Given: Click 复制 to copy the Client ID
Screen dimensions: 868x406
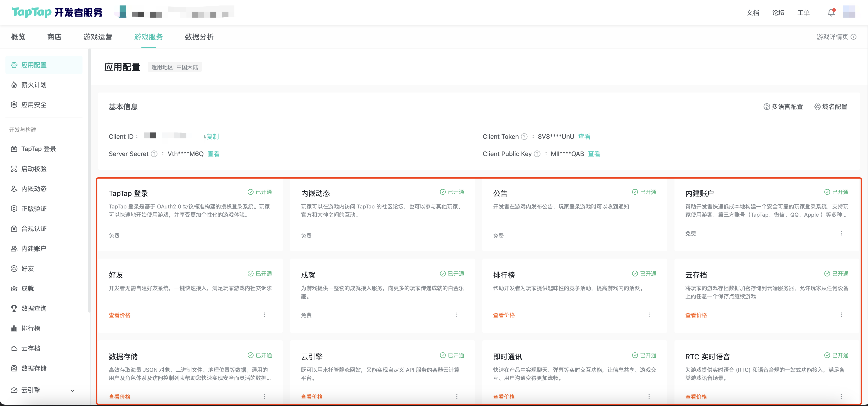Looking at the screenshot, I should point(212,136).
